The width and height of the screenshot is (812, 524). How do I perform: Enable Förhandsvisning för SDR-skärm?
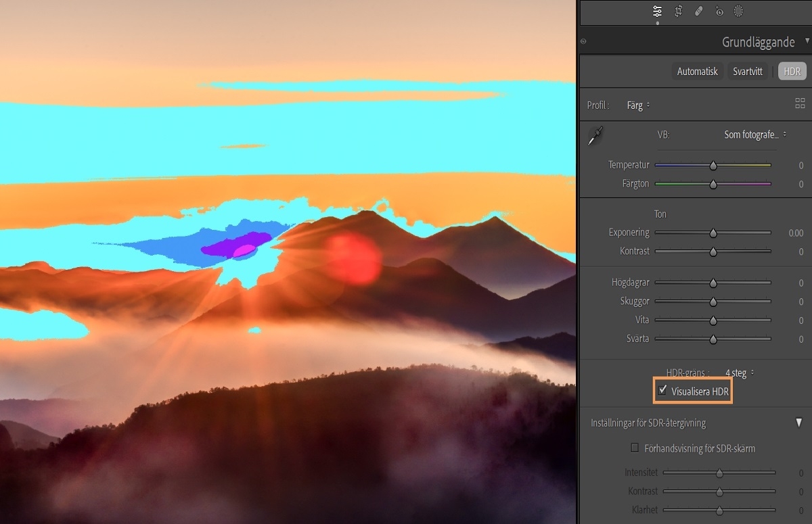(x=635, y=447)
